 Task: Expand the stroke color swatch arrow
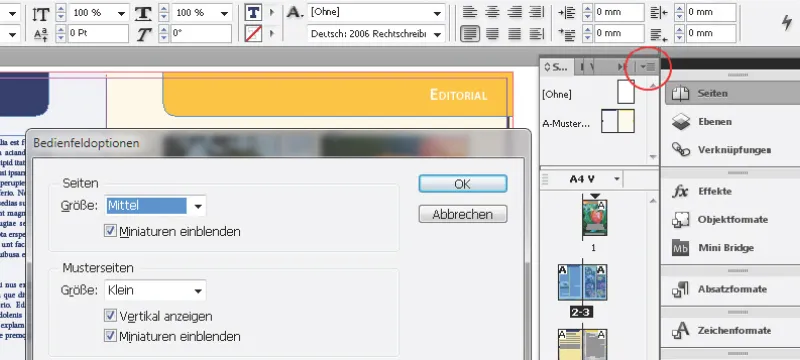pos(271,34)
